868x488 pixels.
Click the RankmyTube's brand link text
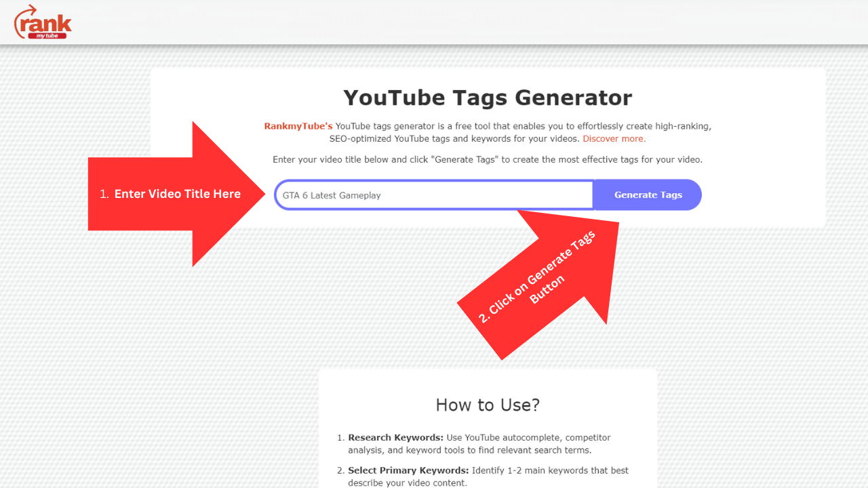(298, 126)
